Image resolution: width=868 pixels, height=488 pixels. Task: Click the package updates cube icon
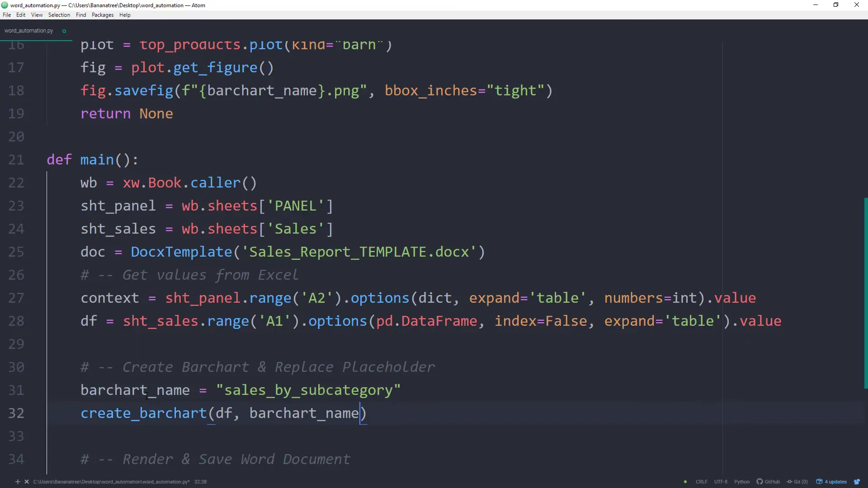pyautogui.click(x=820, y=482)
